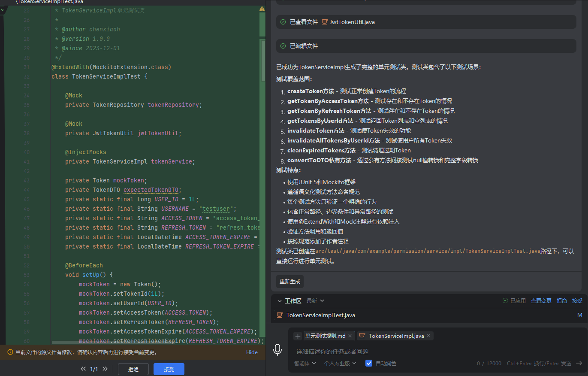The width and height of the screenshot is (588, 376).
Task: Click the 拒绝 button below the editor
Action: pyautogui.click(x=133, y=369)
